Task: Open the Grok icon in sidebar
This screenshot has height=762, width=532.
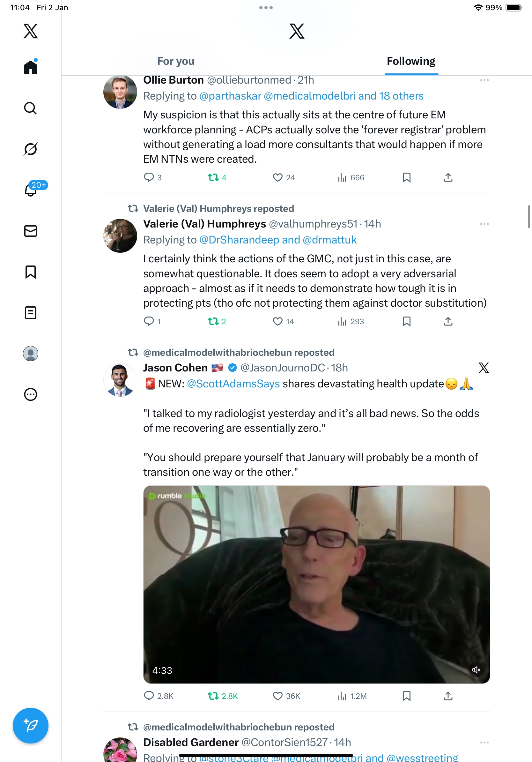Action: pyautogui.click(x=31, y=149)
